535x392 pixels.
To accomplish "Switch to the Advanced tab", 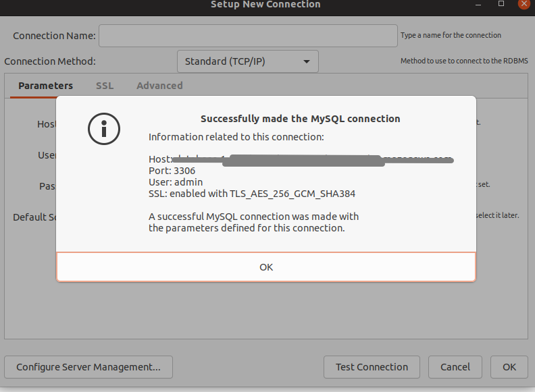I will (x=159, y=86).
